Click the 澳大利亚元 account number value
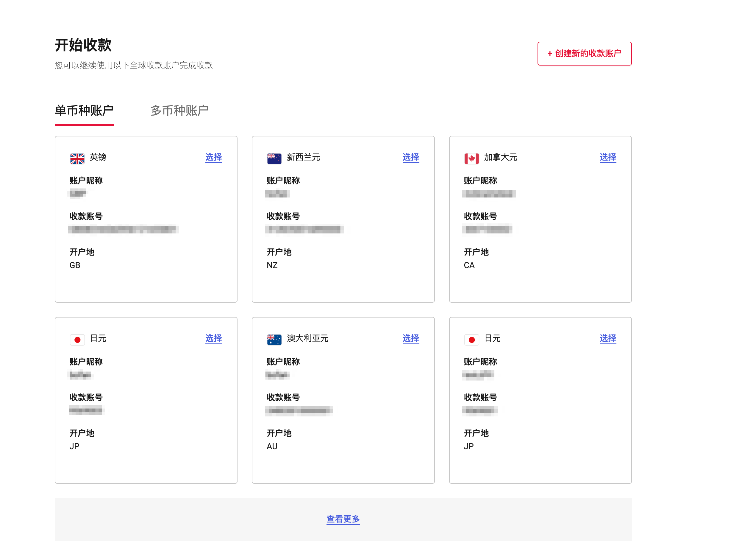756x560 pixels. pyautogui.click(x=299, y=410)
